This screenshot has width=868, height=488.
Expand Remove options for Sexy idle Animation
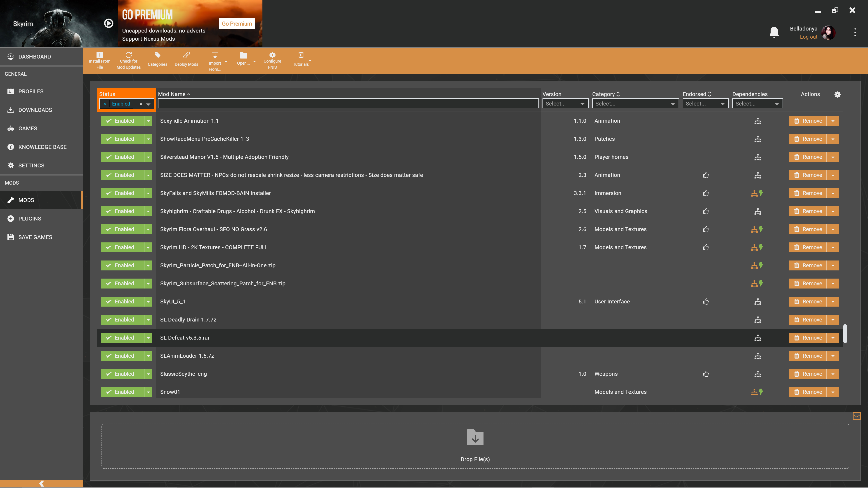pyautogui.click(x=833, y=121)
